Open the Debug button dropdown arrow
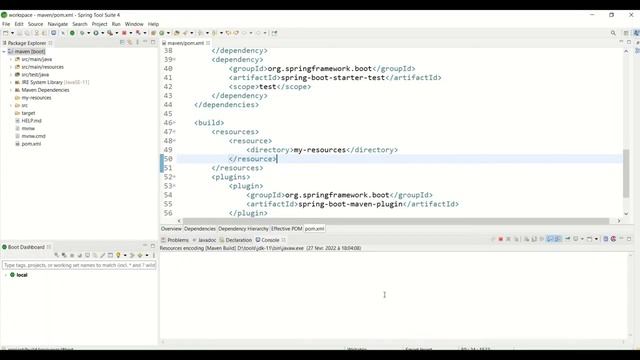 [89, 33]
